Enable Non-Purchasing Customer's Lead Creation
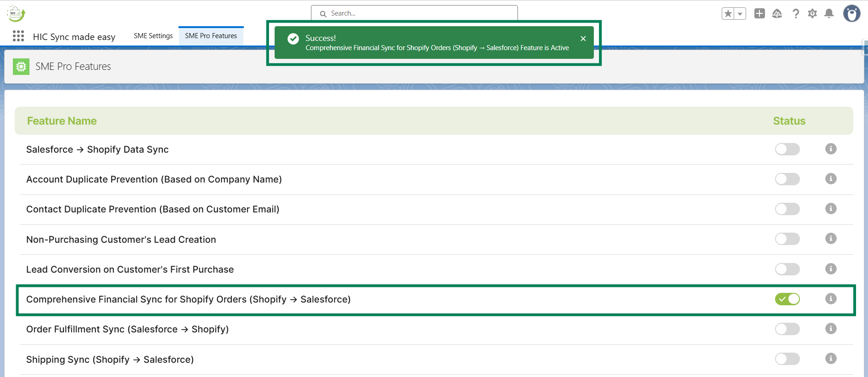 tap(788, 239)
